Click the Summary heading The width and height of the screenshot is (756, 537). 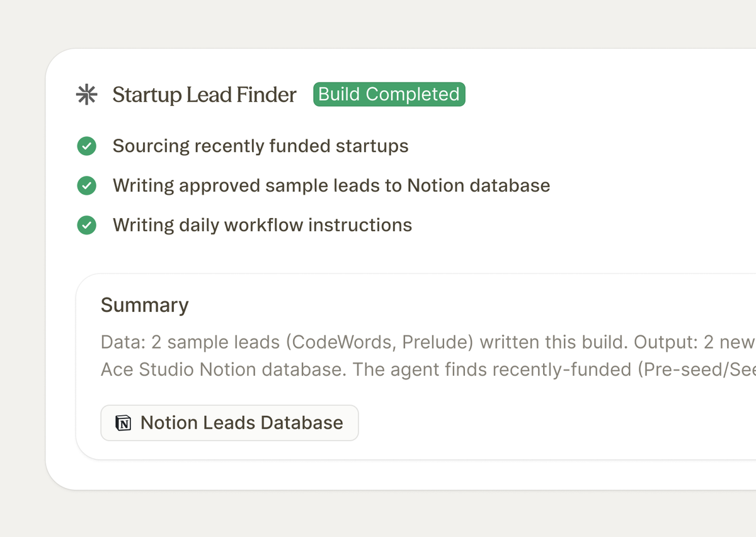[144, 305]
